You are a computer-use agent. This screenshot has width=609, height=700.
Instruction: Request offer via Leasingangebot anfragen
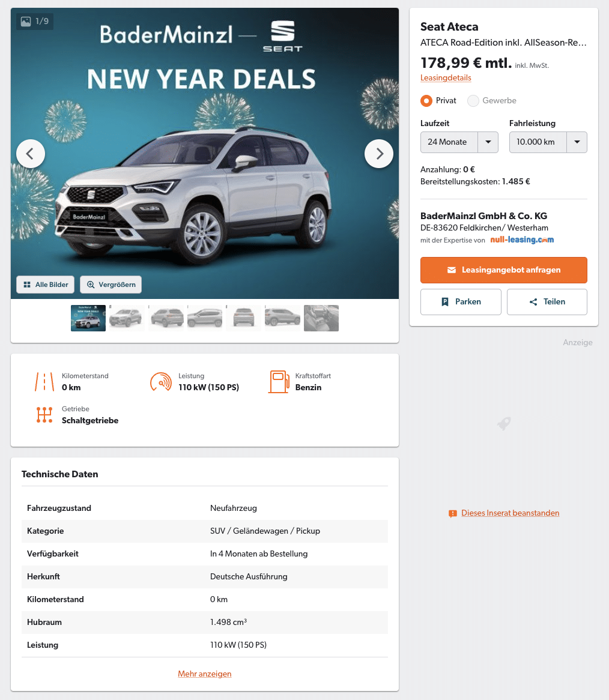(504, 270)
